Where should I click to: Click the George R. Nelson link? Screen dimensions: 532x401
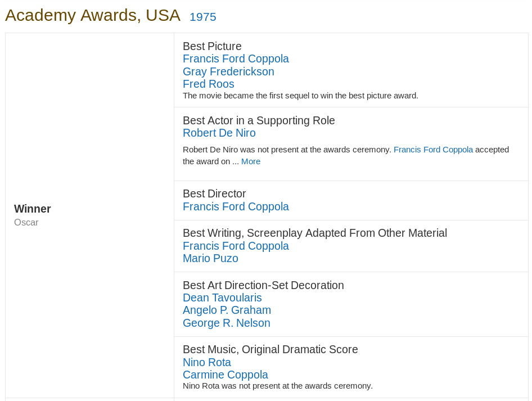pos(226,323)
